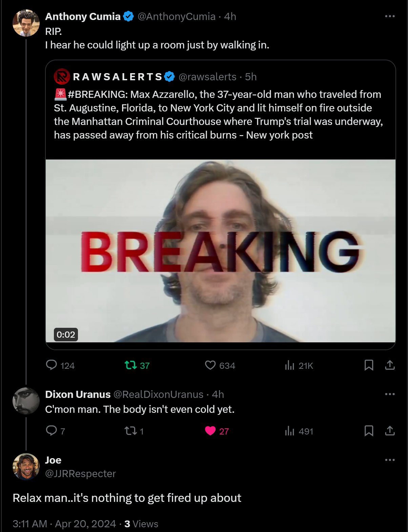
Task: Undo retweet on Anthony Cumia's post
Action: pos(131,365)
